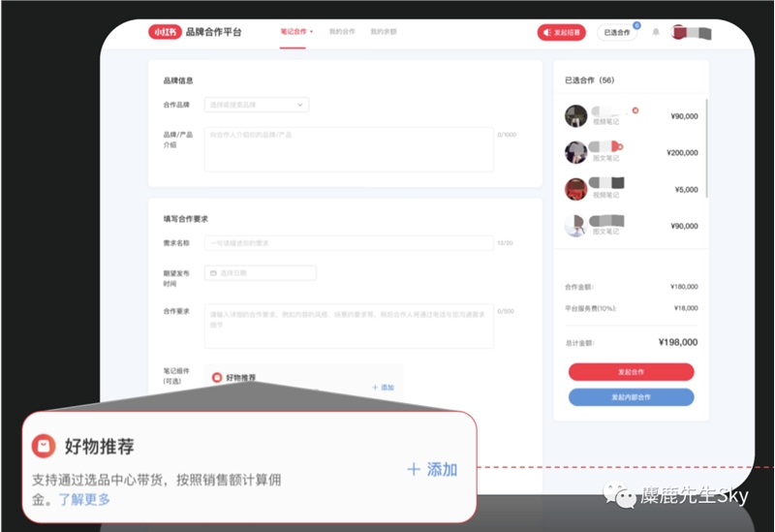The image size is (775, 532).
Task: Click the 小红书 logo
Action: pyautogui.click(x=165, y=32)
